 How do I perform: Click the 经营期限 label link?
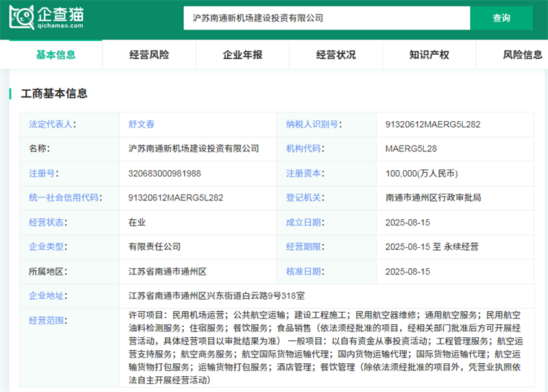305,246
